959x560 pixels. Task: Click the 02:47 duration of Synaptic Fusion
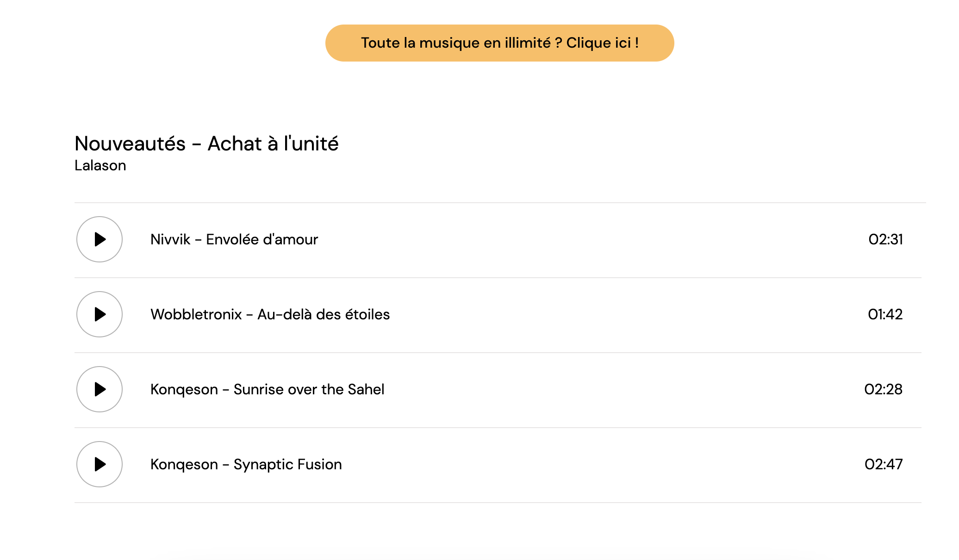(x=883, y=464)
